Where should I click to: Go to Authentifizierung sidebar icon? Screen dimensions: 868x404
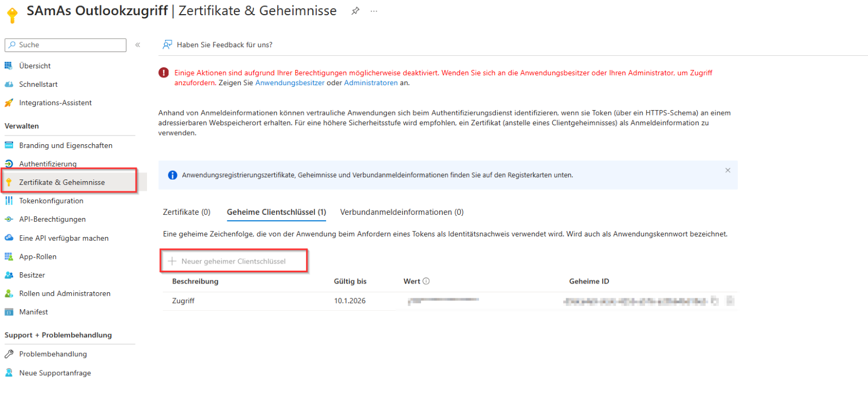click(x=9, y=164)
